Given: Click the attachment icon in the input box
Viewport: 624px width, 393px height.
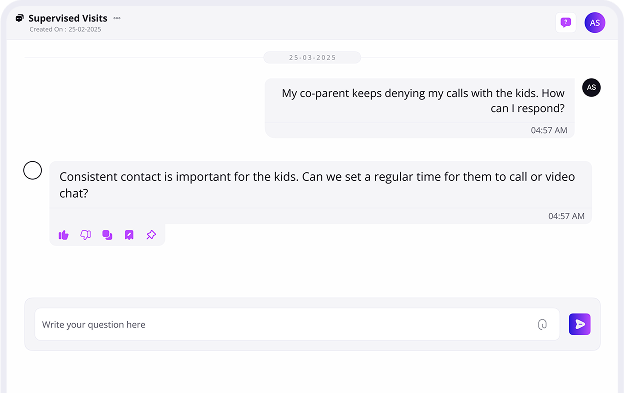Looking at the screenshot, I should point(542,325).
